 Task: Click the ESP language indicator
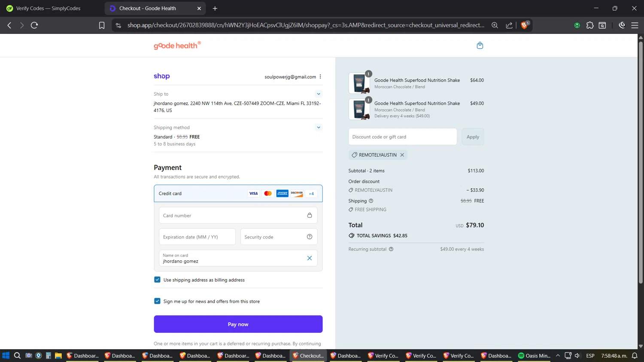tap(590, 356)
